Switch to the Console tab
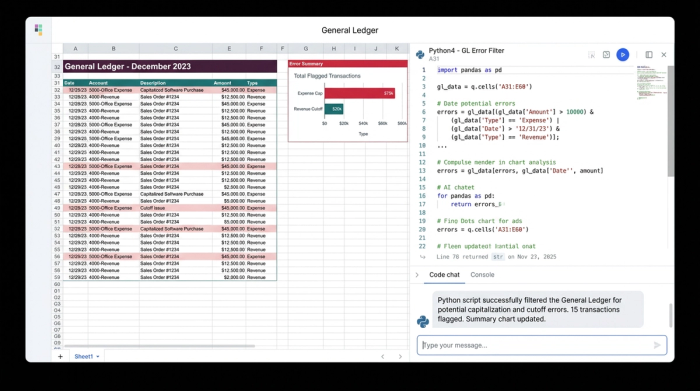 coord(482,275)
